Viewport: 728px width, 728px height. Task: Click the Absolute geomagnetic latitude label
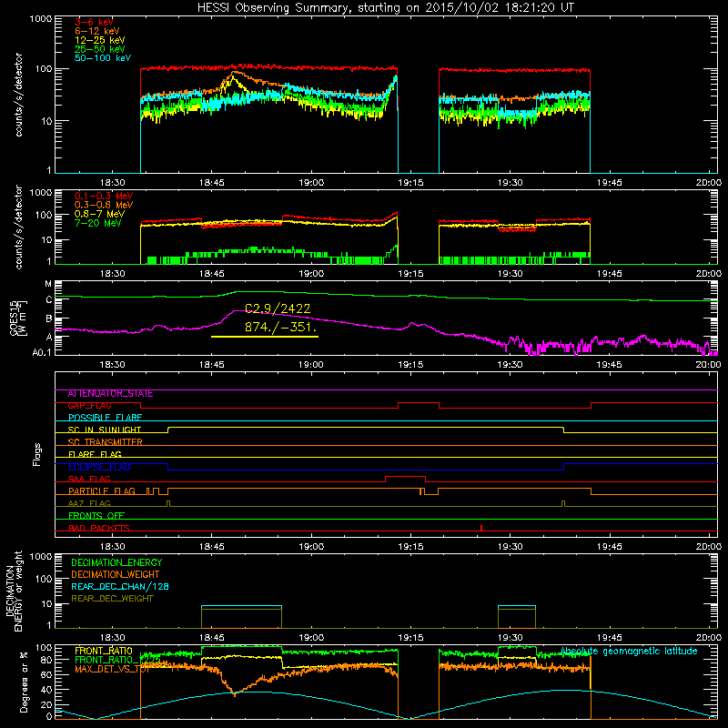[629, 652]
